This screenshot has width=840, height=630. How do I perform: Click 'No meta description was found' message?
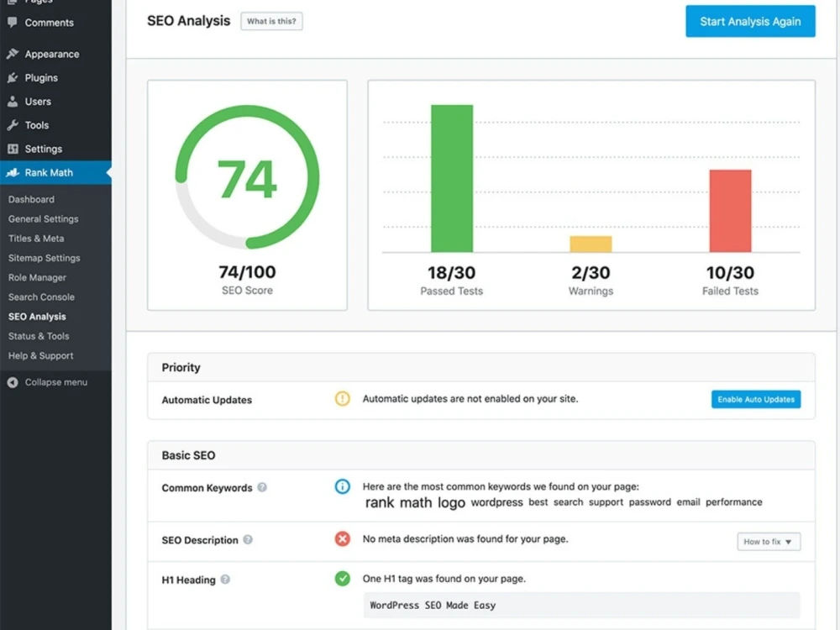(465, 539)
